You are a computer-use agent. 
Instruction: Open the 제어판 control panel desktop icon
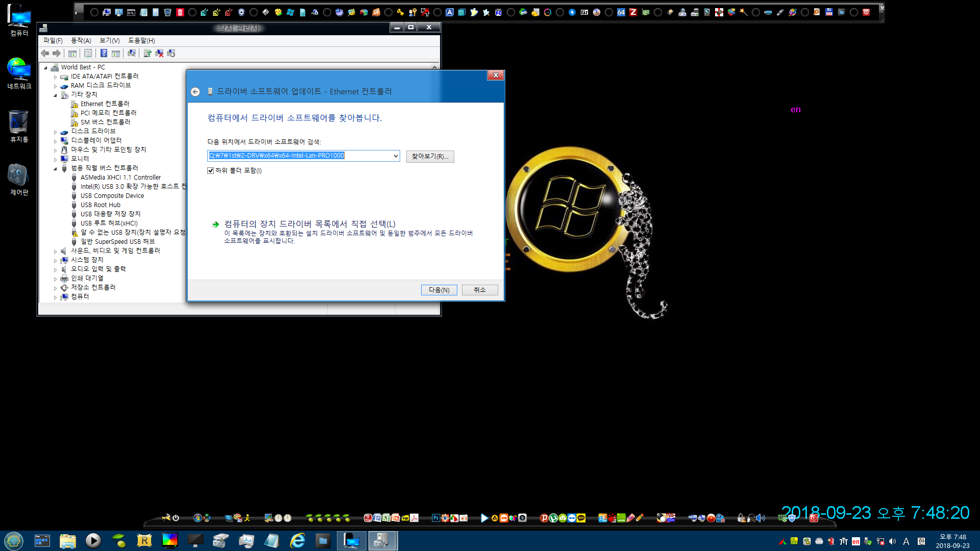coord(19,180)
